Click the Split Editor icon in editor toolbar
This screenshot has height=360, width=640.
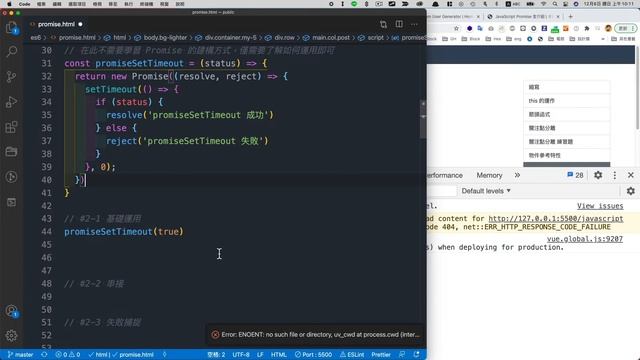click(399, 24)
